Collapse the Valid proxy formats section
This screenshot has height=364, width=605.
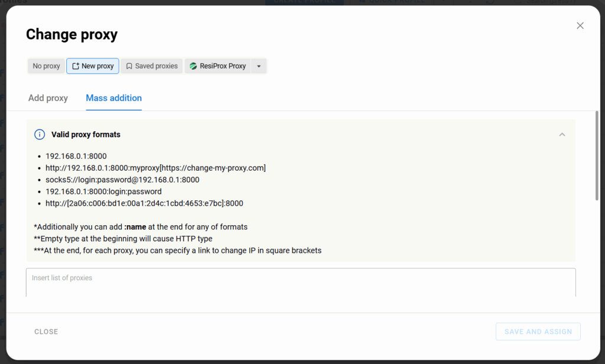pos(562,134)
